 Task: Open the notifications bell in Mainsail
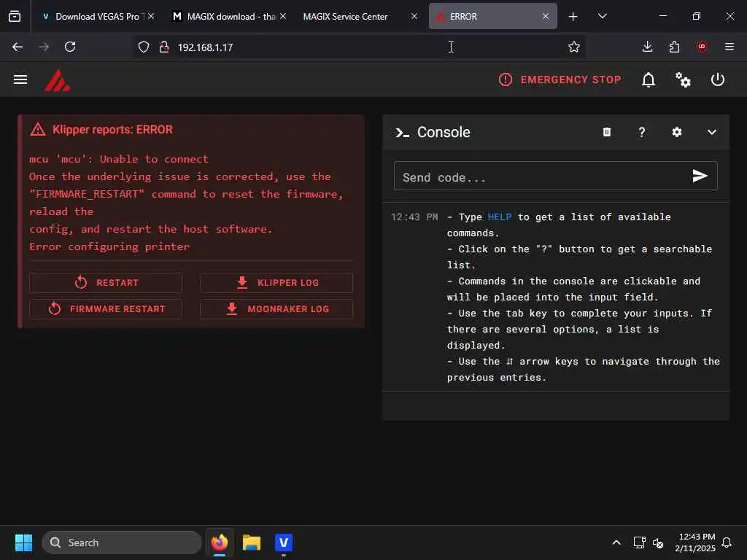pos(649,79)
